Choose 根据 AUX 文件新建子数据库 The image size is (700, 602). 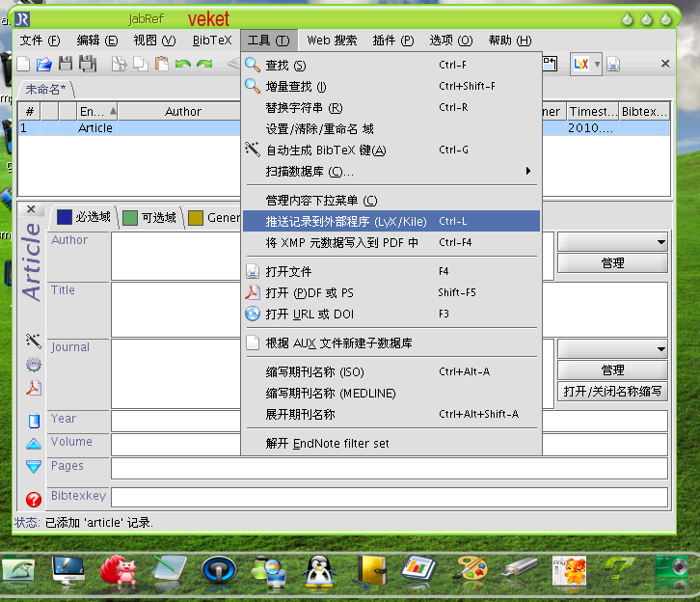click(x=391, y=343)
